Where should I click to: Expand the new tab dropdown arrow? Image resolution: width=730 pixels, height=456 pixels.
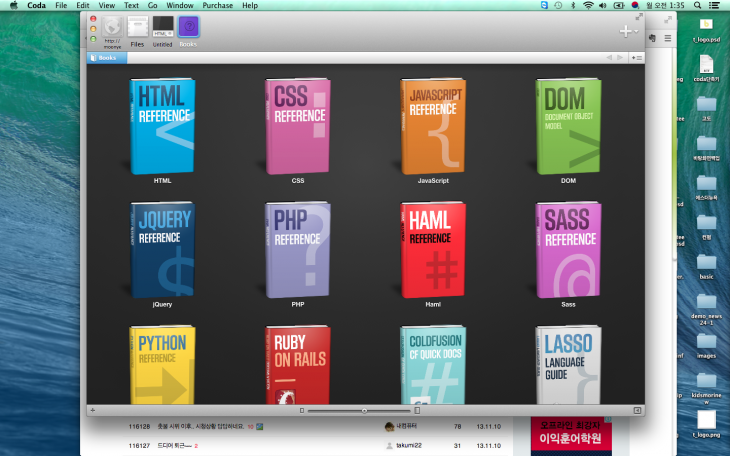[636, 32]
